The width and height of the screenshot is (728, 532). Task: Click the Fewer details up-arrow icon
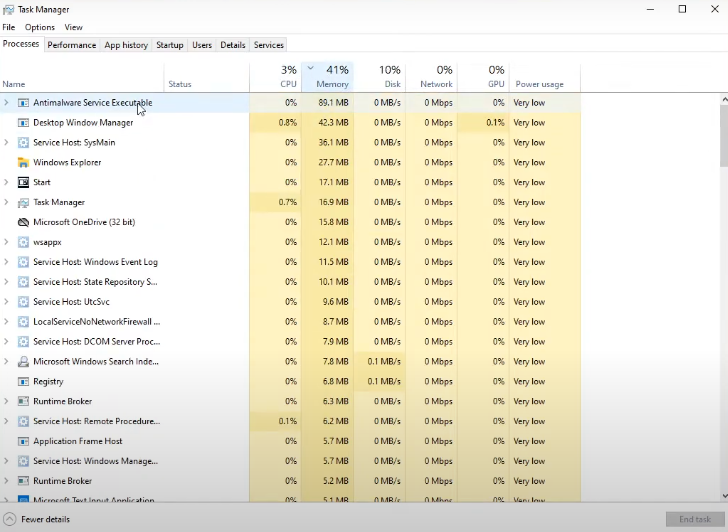pos(9,519)
